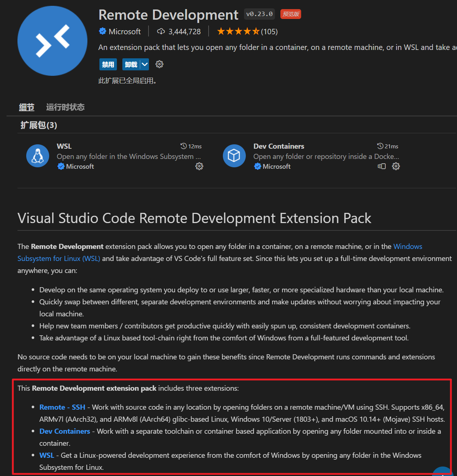The image size is (457, 476).
Task: Open the manage gear next to 卸载
Action: (x=159, y=65)
